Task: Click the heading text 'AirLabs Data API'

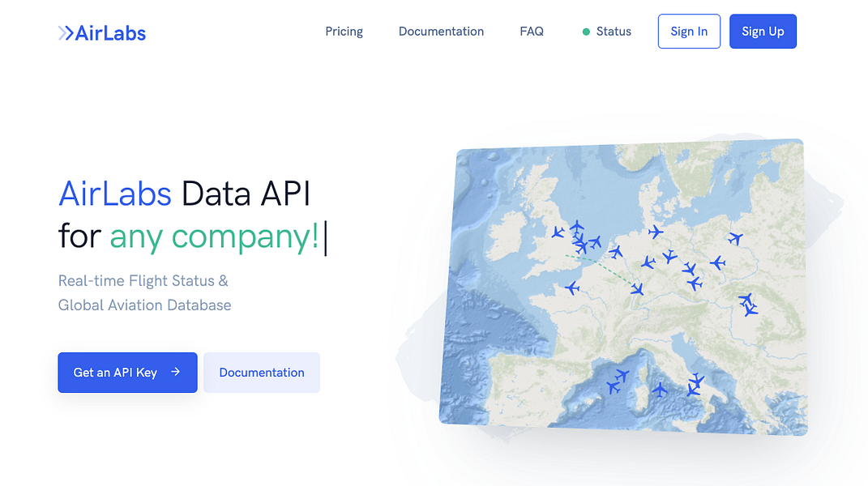Action: [184, 194]
